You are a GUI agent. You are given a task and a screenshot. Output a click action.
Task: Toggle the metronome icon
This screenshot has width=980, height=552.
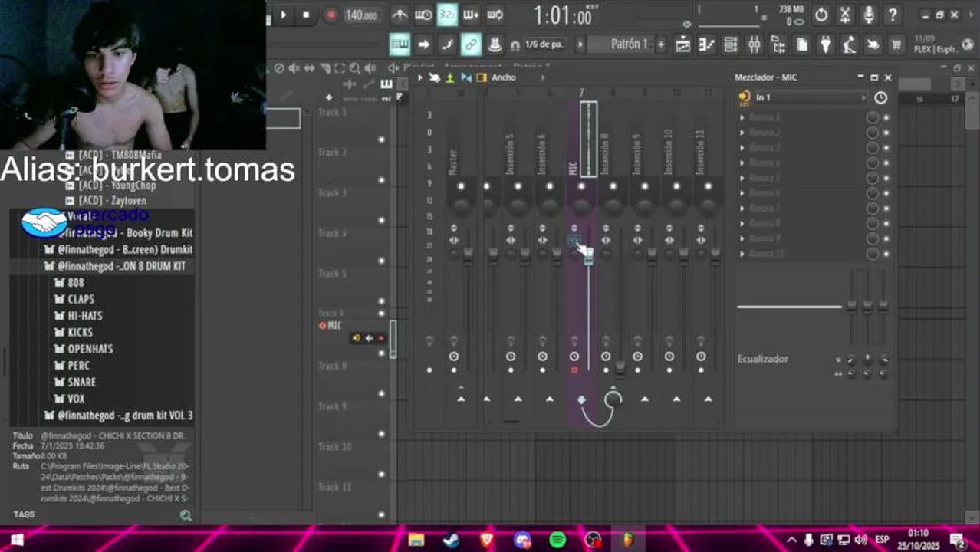[x=400, y=15]
